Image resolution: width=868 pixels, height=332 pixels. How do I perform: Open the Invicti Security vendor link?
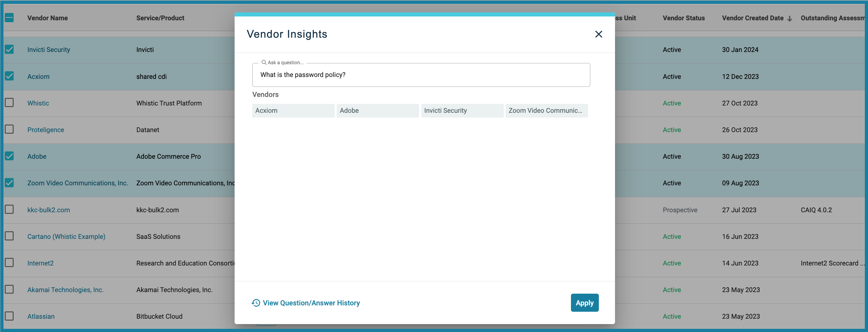[49, 49]
